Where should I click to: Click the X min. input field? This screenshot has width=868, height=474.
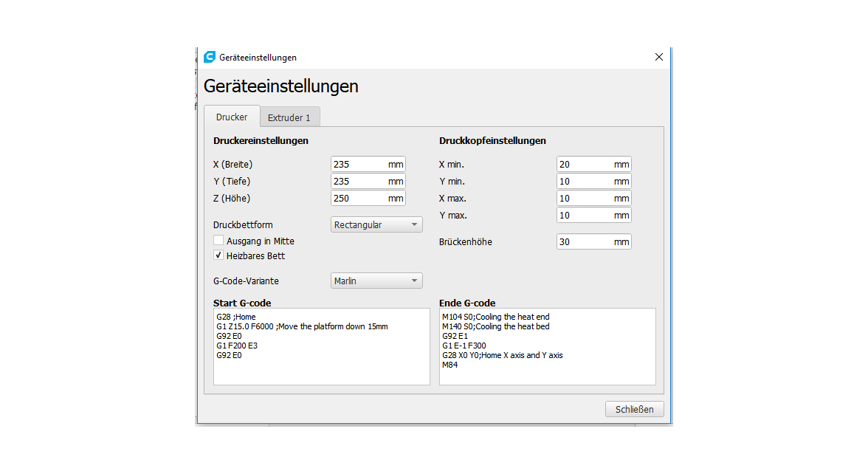point(585,165)
